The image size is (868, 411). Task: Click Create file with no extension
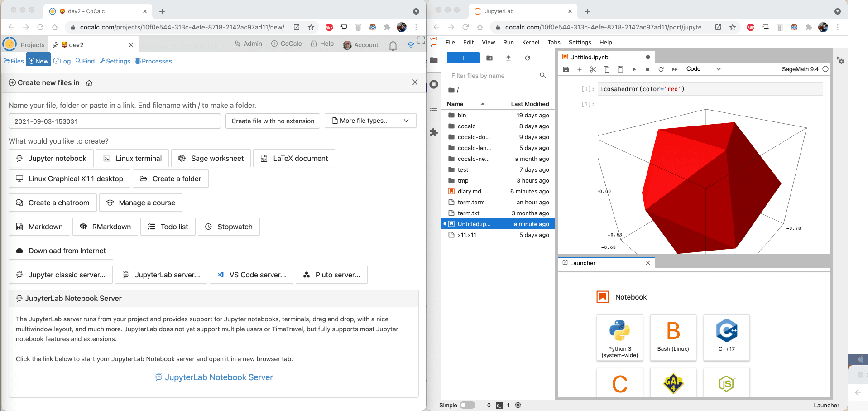(273, 121)
